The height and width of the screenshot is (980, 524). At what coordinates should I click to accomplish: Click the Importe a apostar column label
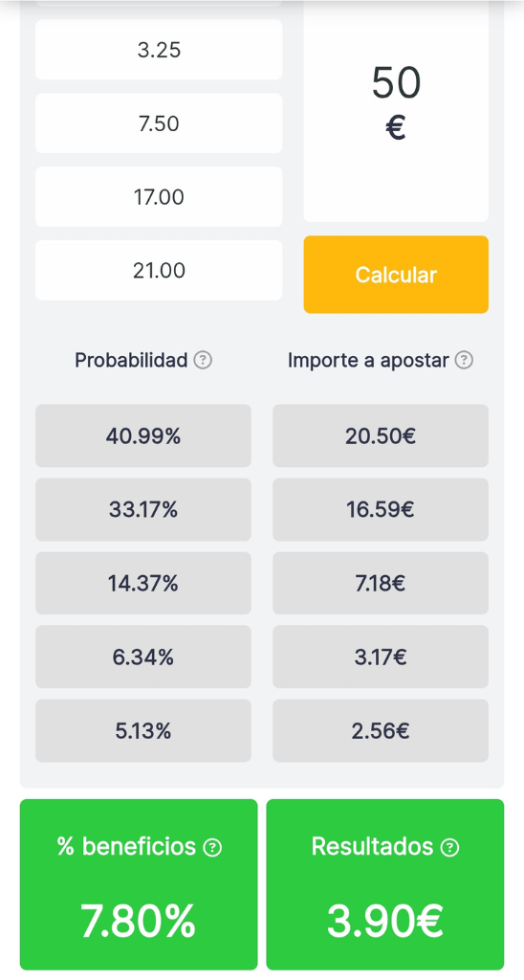[368, 361]
